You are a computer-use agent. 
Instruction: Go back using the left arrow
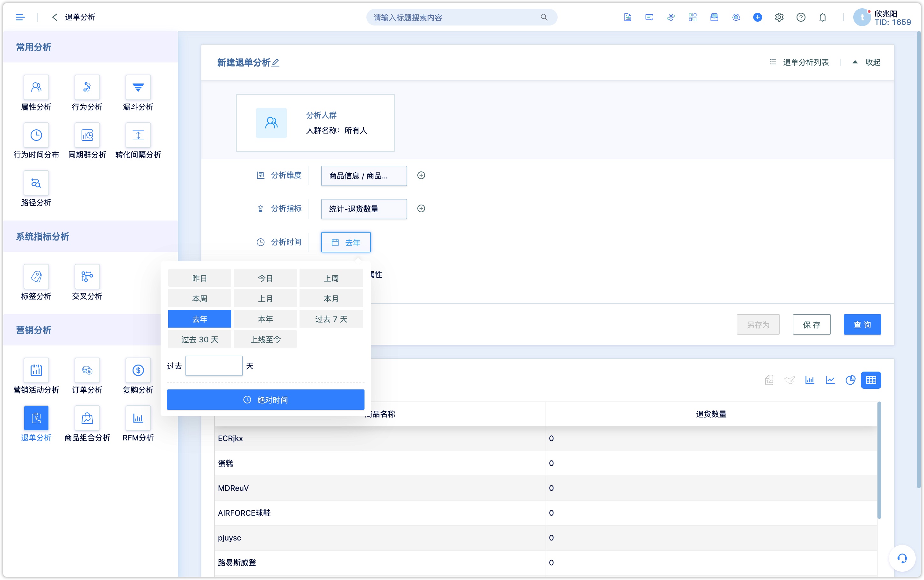point(54,17)
